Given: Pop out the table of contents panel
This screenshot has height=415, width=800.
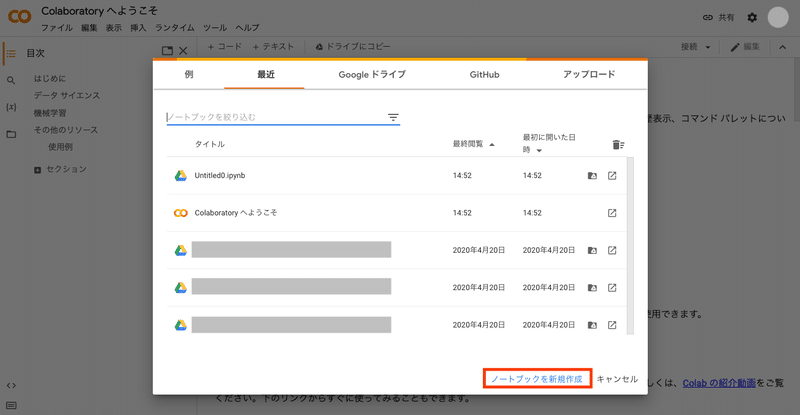Looking at the screenshot, I should 167,51.
